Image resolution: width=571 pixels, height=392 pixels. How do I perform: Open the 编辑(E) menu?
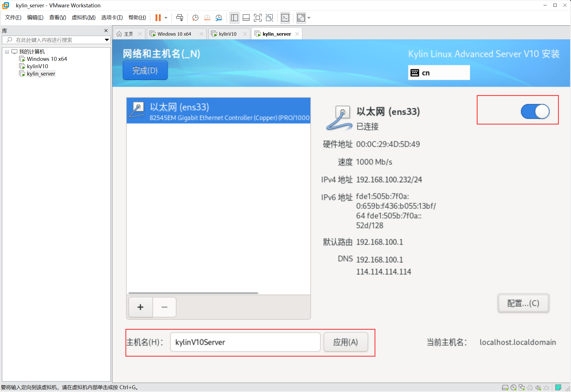(x=35, y=18)
